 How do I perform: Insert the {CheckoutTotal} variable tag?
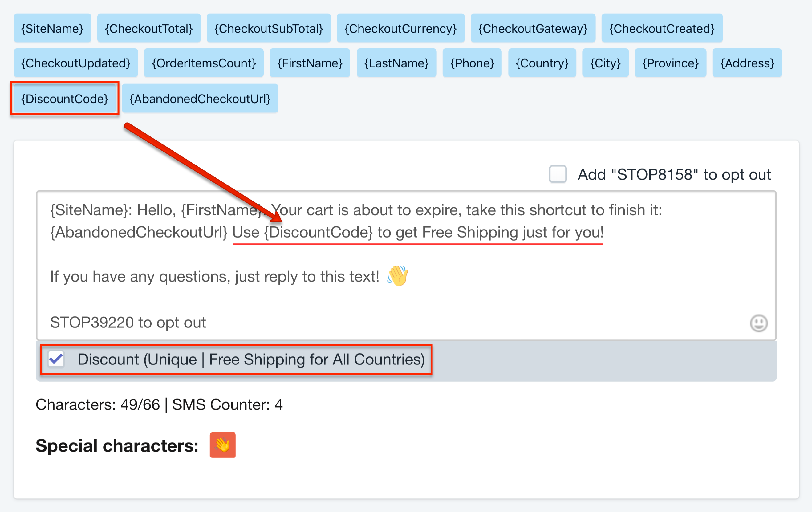pos(149,28)
